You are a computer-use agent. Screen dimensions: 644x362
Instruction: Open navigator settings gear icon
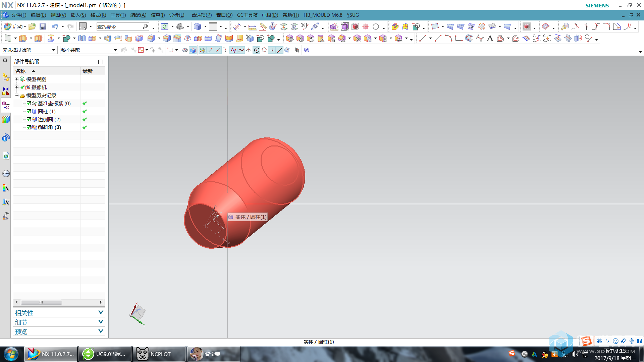5,60
